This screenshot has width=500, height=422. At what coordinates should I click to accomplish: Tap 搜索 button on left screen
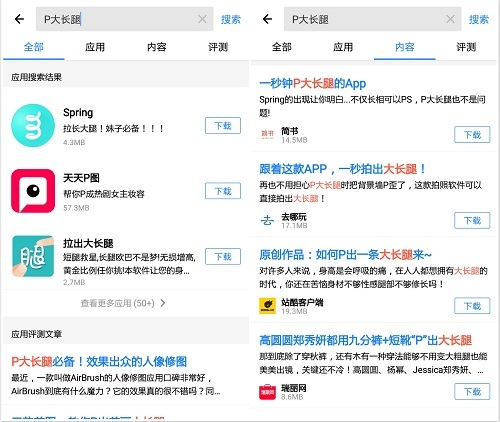click(x=231, y=19)
